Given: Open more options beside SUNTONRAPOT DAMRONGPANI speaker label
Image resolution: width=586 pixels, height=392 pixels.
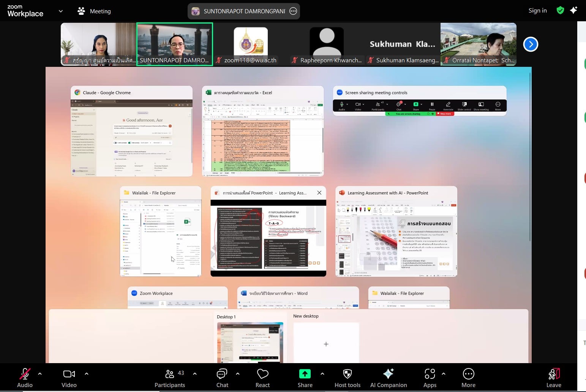Looking at the screenshot, I should tap(293, 11).
